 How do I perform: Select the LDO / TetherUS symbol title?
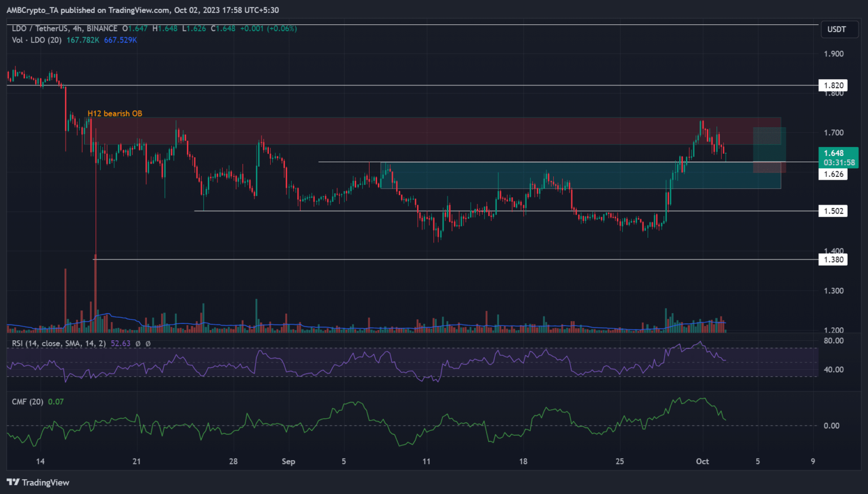64,28
